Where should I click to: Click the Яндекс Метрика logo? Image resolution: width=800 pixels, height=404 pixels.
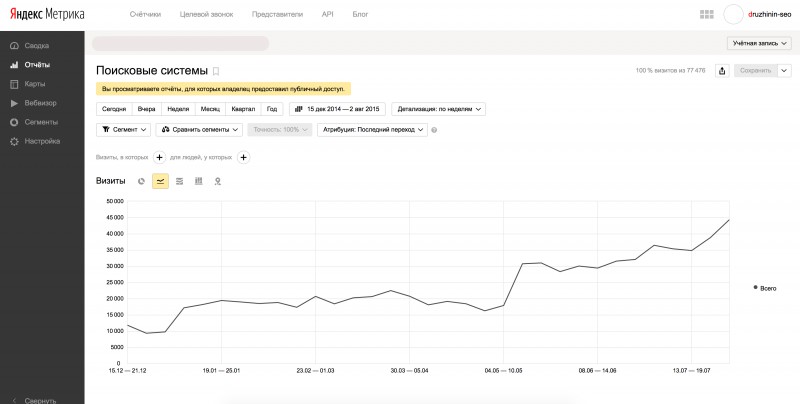pyautogui.click(x=47, y=14)
